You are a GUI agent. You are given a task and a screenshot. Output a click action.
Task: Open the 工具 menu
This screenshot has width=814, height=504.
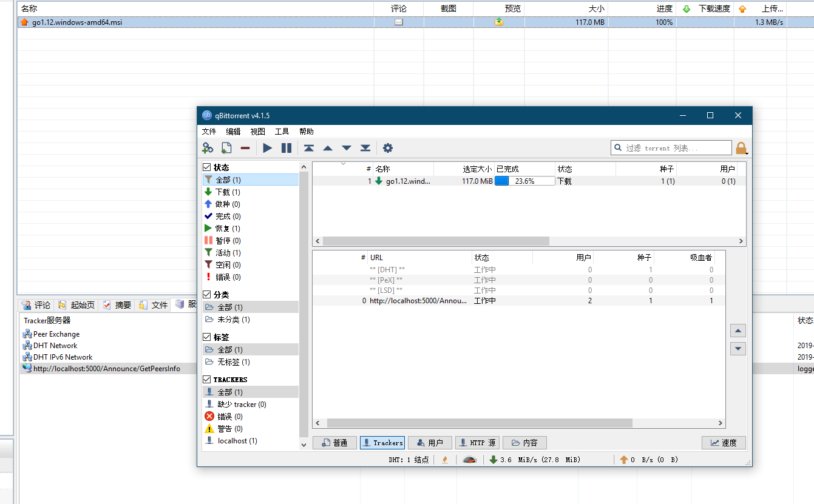coord(282,132)
